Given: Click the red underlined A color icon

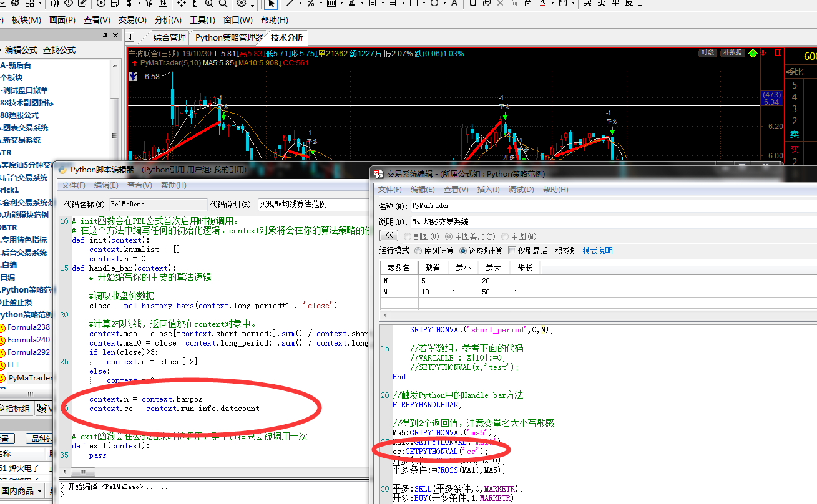Looking at the screenshot, I should point(542,3).
